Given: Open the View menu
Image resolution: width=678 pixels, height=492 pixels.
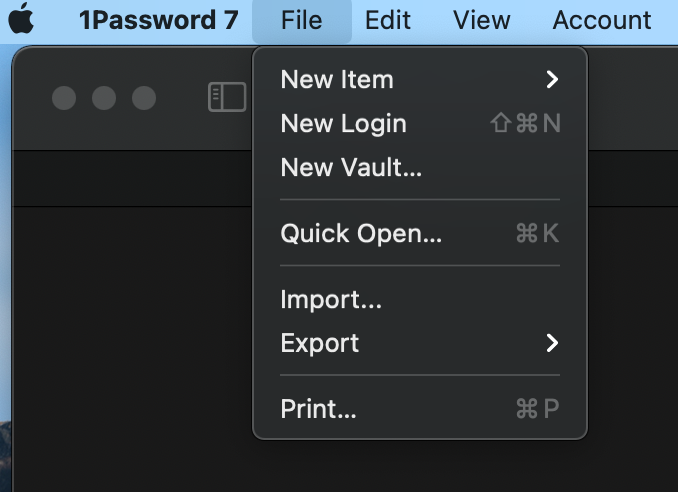Looking at the screenshot, I should [x=483, y=19].
